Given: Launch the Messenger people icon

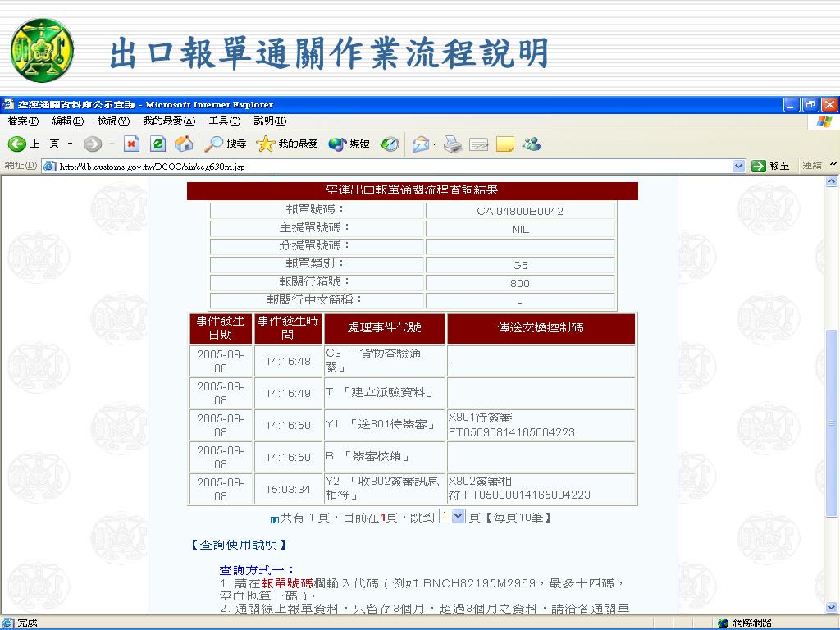Looking at the screenshot, I should 532,144.
